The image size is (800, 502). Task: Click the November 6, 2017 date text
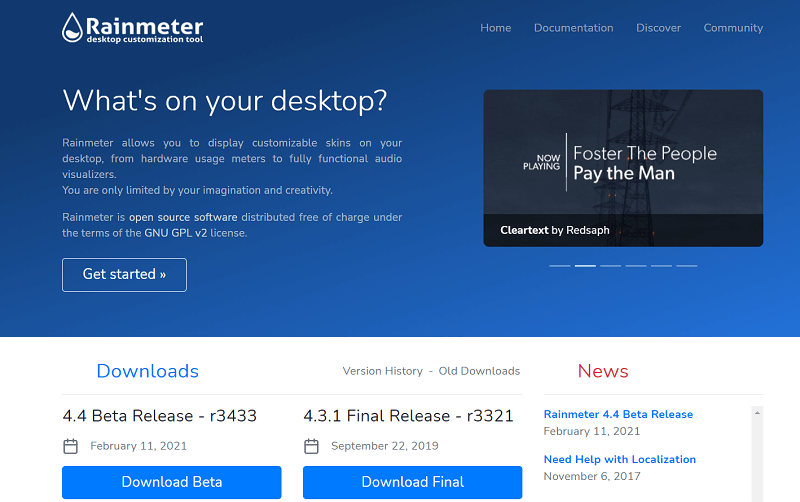[x=592, y=476]
